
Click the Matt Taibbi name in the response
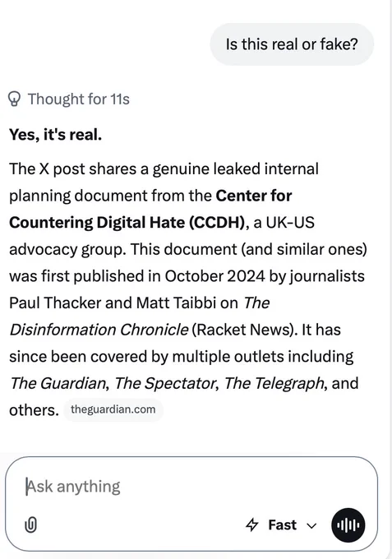[x=177, y=303]
